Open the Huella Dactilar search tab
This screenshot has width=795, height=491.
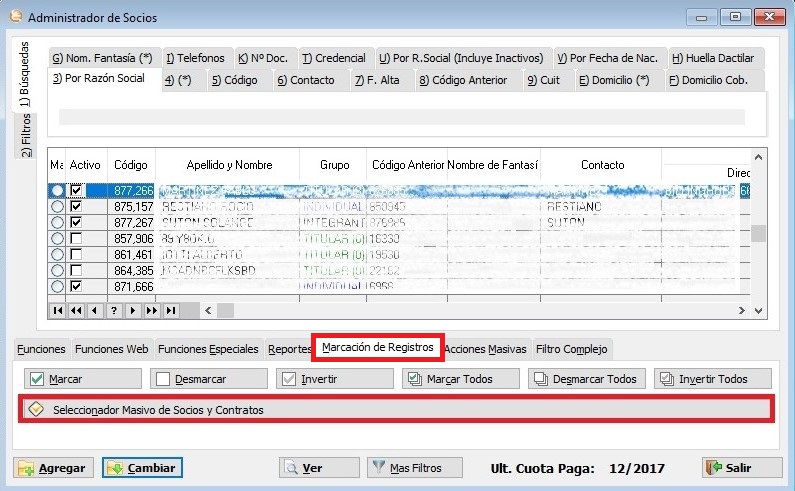(x=710, y=58)
